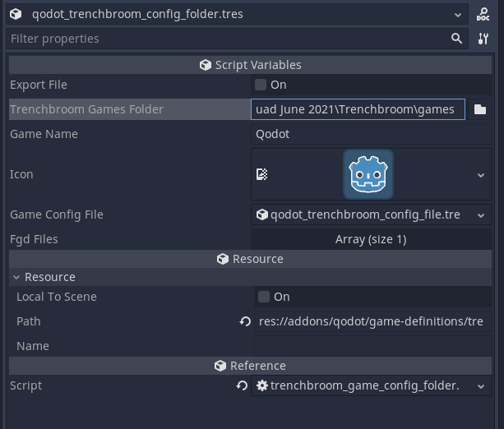
Task: Revert the Script property to default
Action: 242,385
